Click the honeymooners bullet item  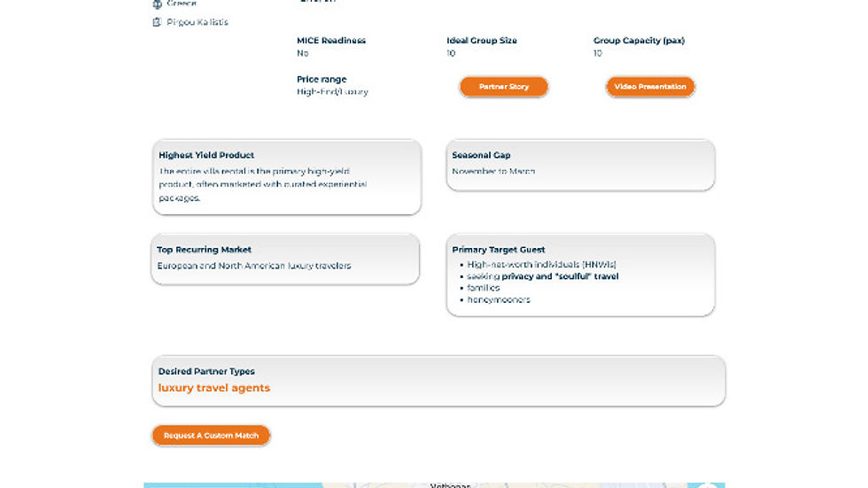498,300
